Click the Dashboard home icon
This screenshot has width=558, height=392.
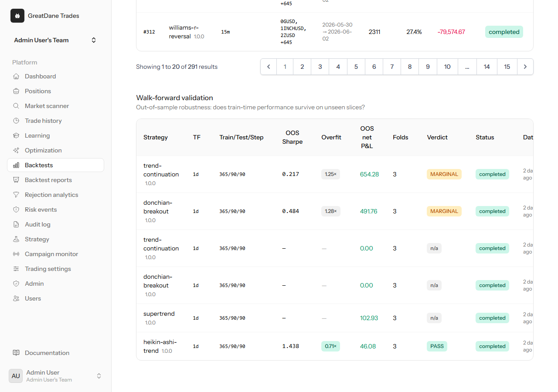pos(16,76)
